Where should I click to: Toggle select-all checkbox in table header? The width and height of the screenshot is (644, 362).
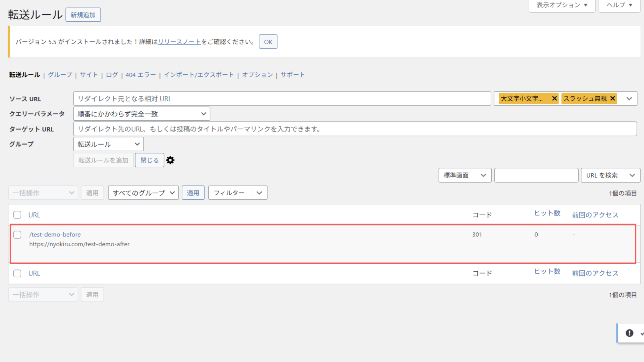pyautogui.click(x=17, y=215)
